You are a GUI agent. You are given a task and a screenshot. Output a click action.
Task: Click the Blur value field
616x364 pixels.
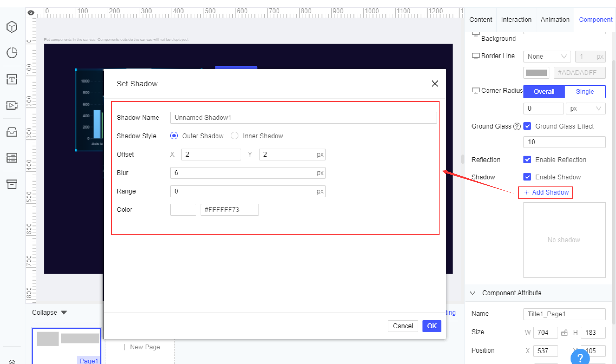coord(248,173)
